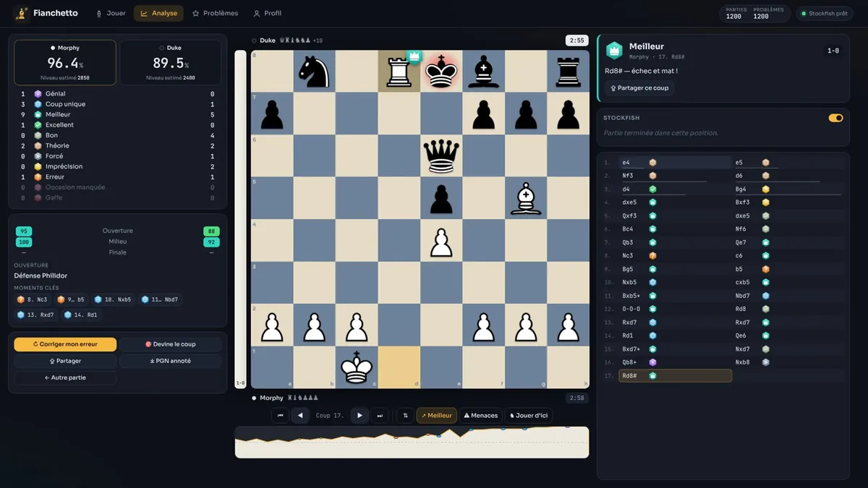Open the Jouer tab
Screen dimensions: 868x488
pyautogui.click(x=111, y=13)
